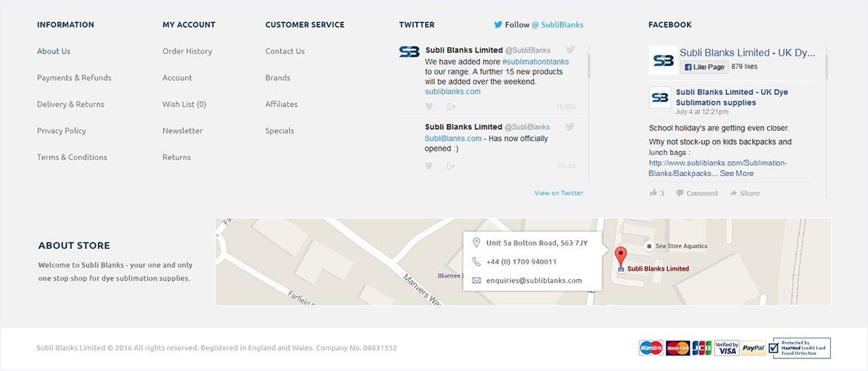This screenshot has height=371, width=868.
Task: Click the heart icon on the 18 Mar tweet
Action: coord(429,106)
